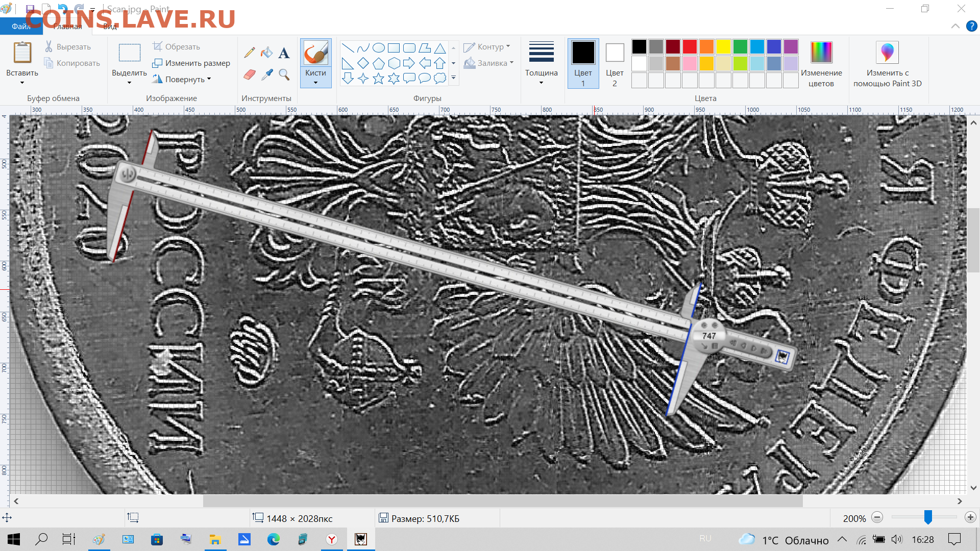Click the Brushes (Кисти) tool icon
Viewport: 980px width, 551px height.
click(315, 53)
